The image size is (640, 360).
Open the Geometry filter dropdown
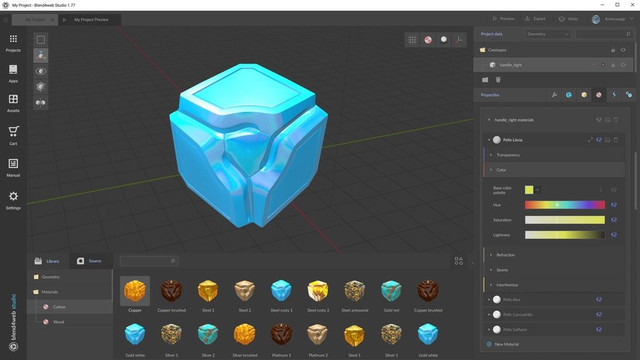(547, 34)
